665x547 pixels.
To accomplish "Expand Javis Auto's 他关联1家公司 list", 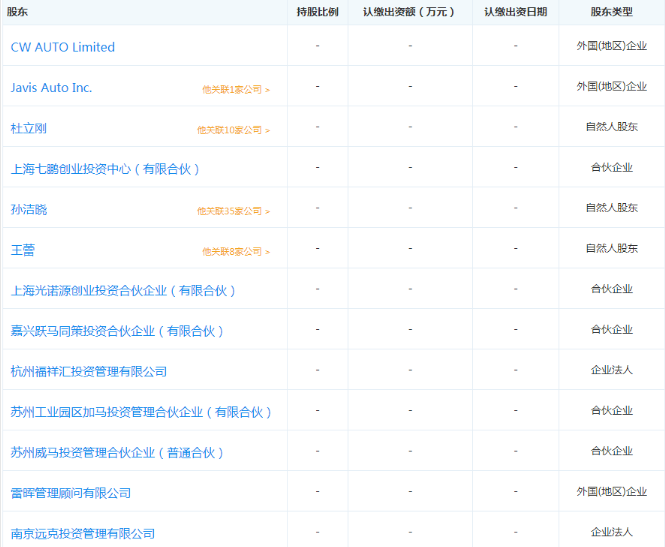I will 236,89.
